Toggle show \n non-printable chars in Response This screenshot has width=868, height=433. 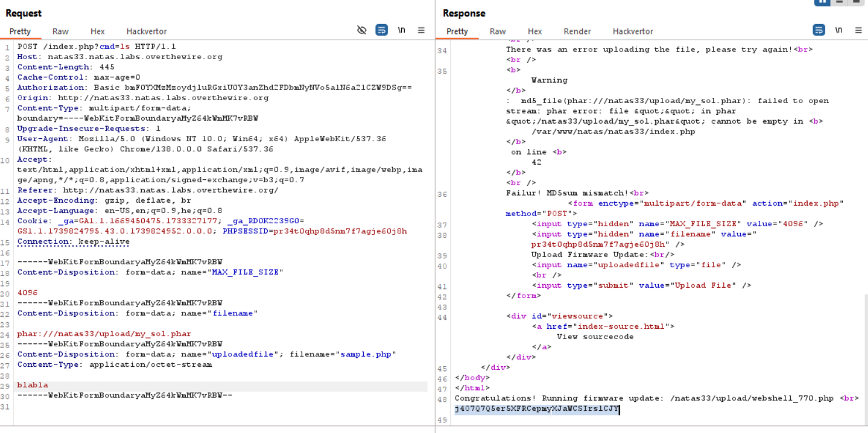click(839, 30)
